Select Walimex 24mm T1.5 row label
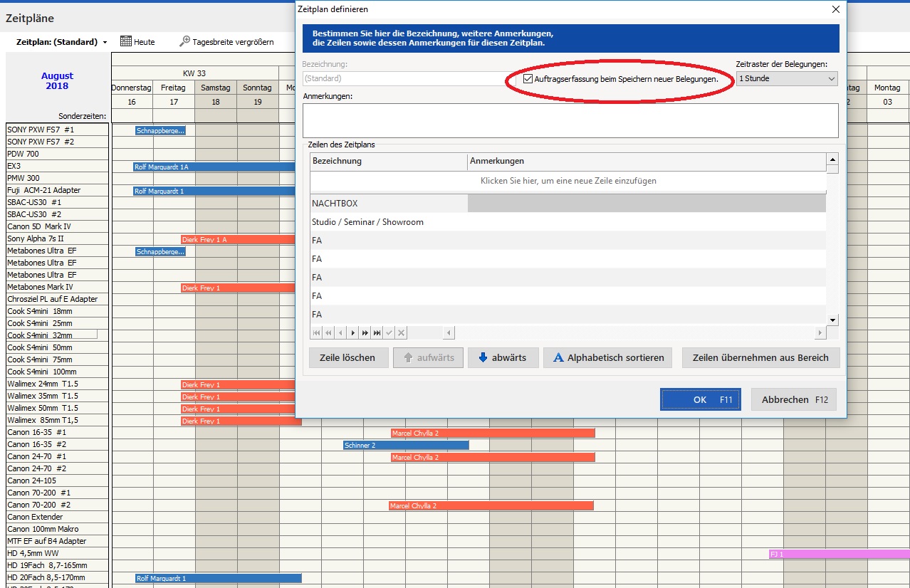The image size is (910, 588). [58, 384]
